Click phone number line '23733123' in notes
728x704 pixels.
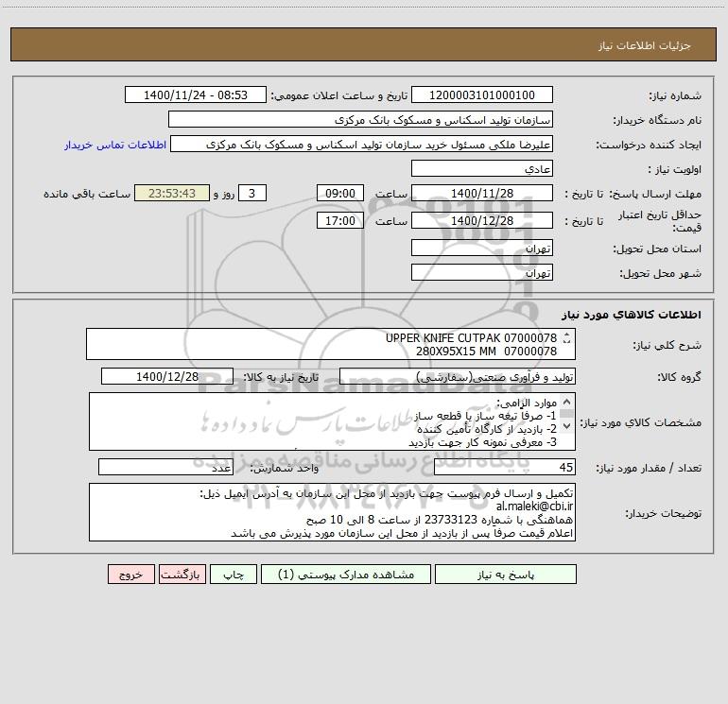pos(440,520)
